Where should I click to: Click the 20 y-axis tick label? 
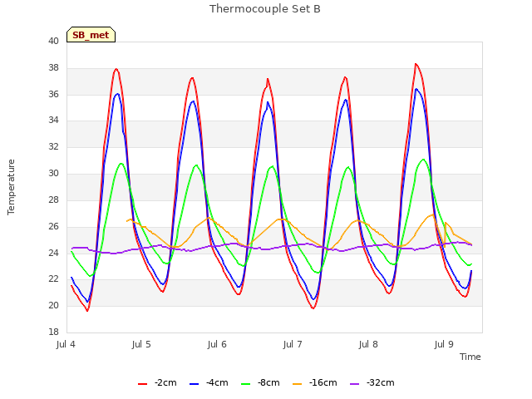[53, 305]
